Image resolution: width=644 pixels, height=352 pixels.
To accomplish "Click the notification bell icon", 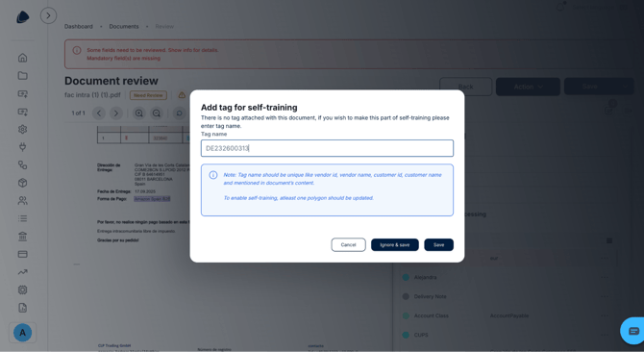I will coord(560,7).
